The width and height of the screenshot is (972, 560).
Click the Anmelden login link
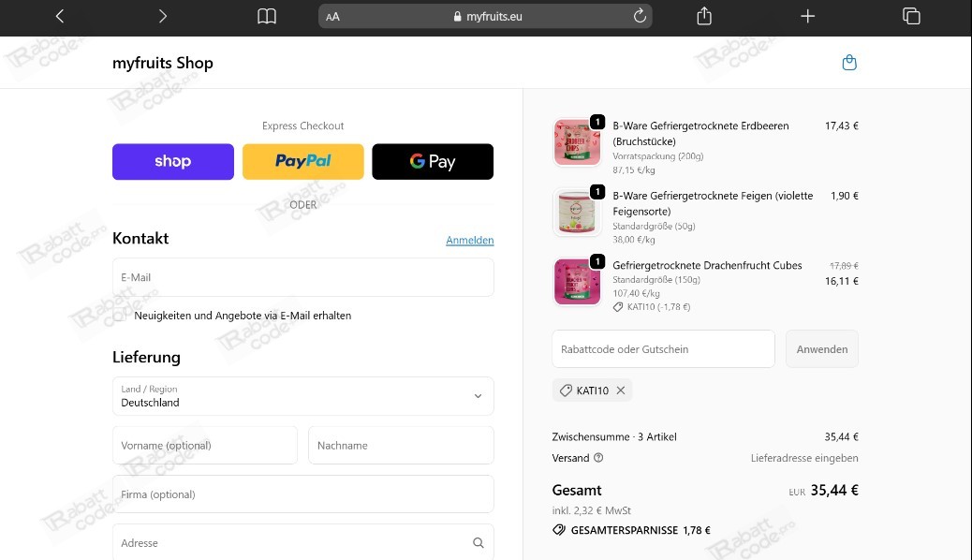click(470, 240)
